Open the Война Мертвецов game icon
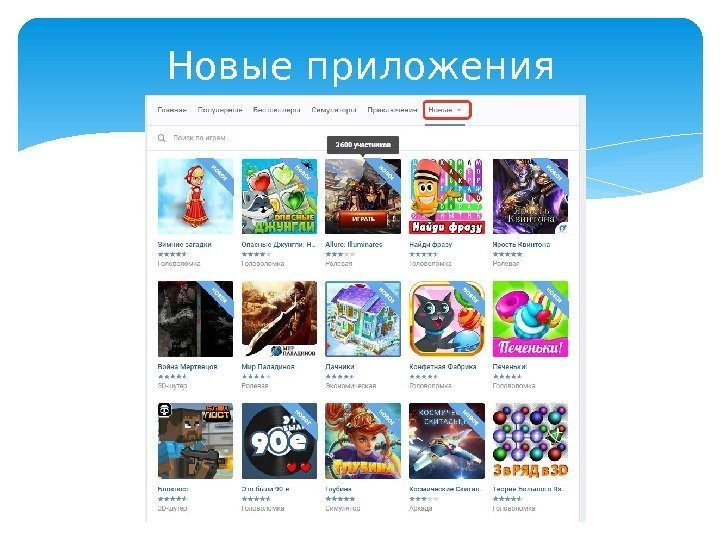 pos(195,319)
